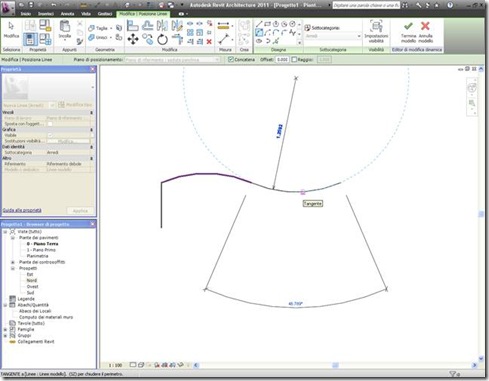
Task: Enable the Raggio checkbox
Action: click(x=294, y=59)
